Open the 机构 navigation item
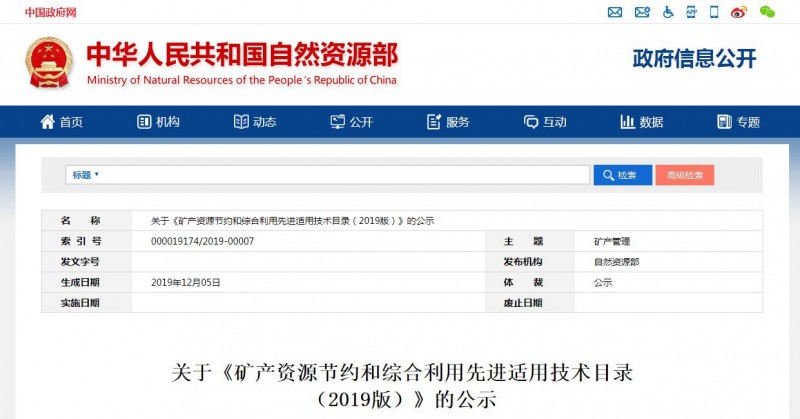Viewport: 800px width, 419px height. pyautogui.click(x=159, y=121)
